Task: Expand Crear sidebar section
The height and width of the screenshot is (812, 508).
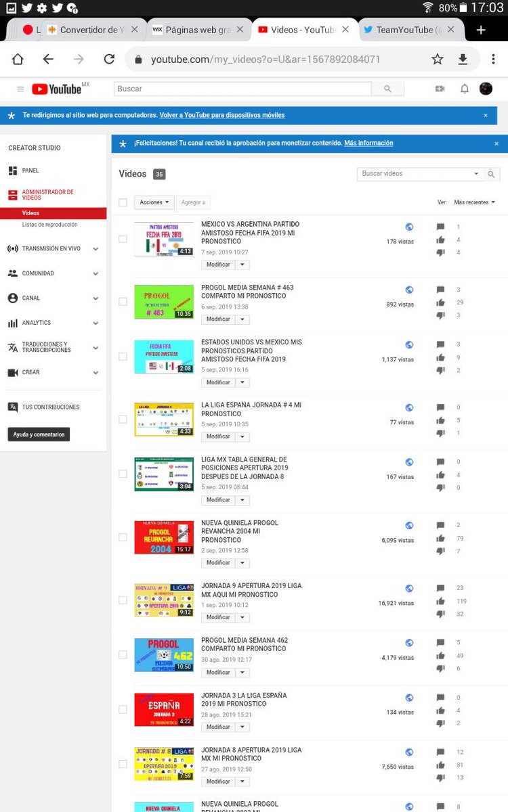Action: [x=96, y=373]
